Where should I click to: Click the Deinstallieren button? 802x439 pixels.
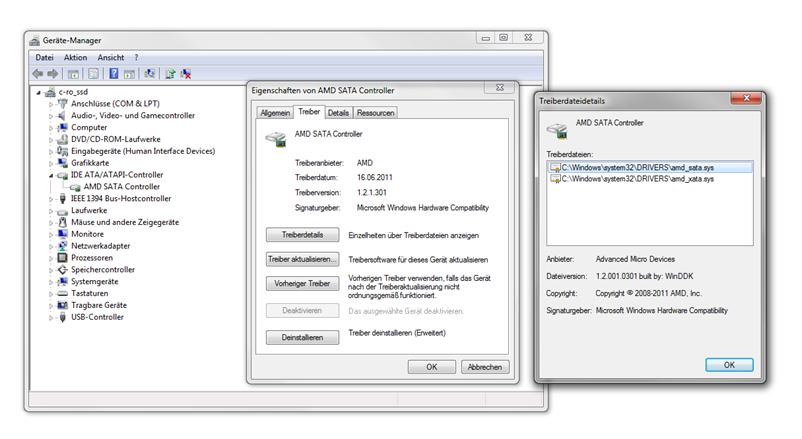tap(302, 337)
